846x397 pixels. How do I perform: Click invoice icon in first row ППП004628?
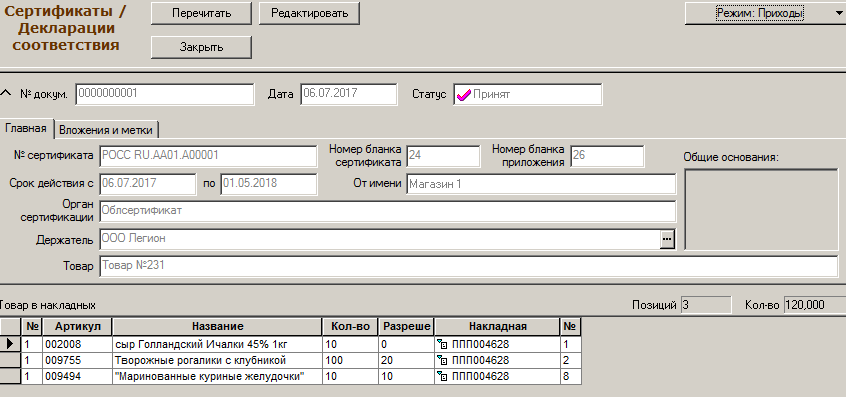[442, 344]
